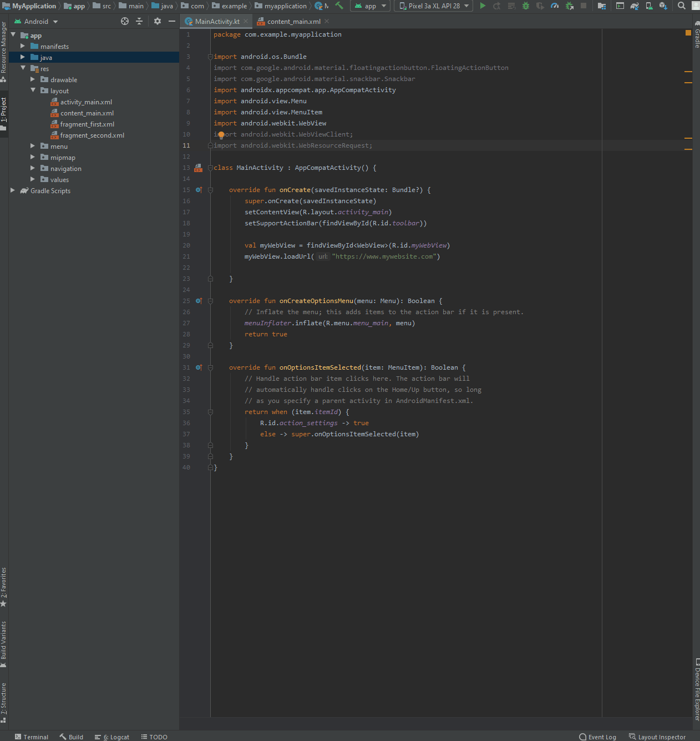This screenshot has width=700, height=741.
Task: Fold the import block on line 3
Action: tap(210, 57)
